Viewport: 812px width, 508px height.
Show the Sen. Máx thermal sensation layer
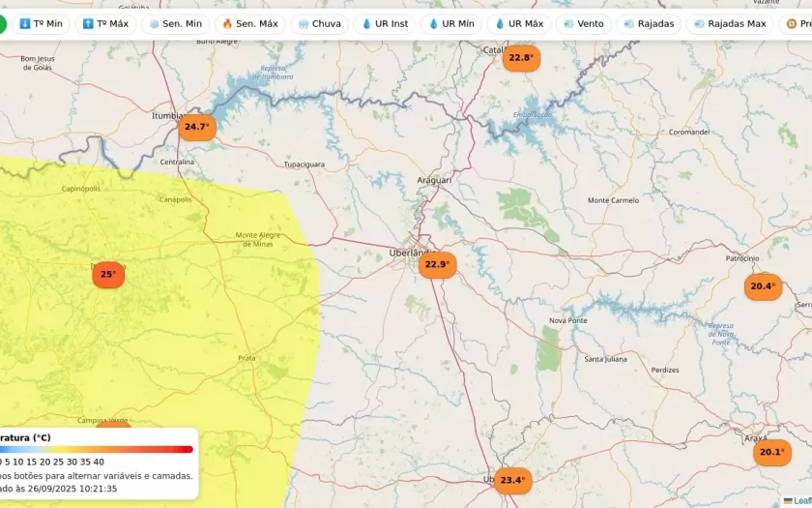[x=249, y=23]
